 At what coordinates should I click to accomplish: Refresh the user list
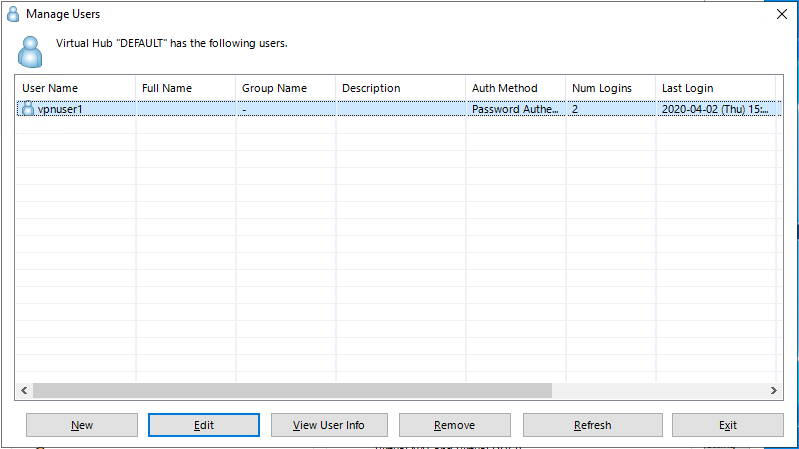(592, 425)
